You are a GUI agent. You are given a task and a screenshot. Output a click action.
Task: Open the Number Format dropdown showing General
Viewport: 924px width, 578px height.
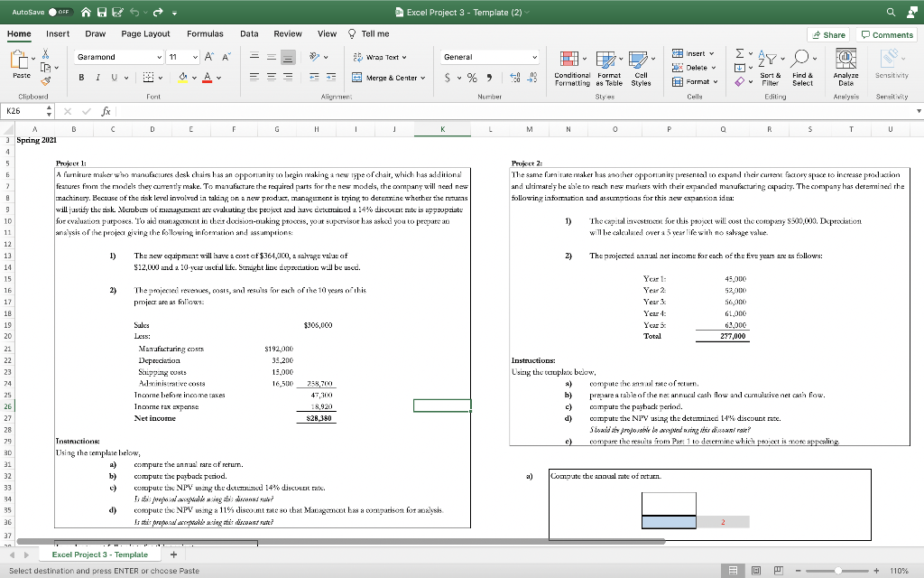tap(490, 57)
